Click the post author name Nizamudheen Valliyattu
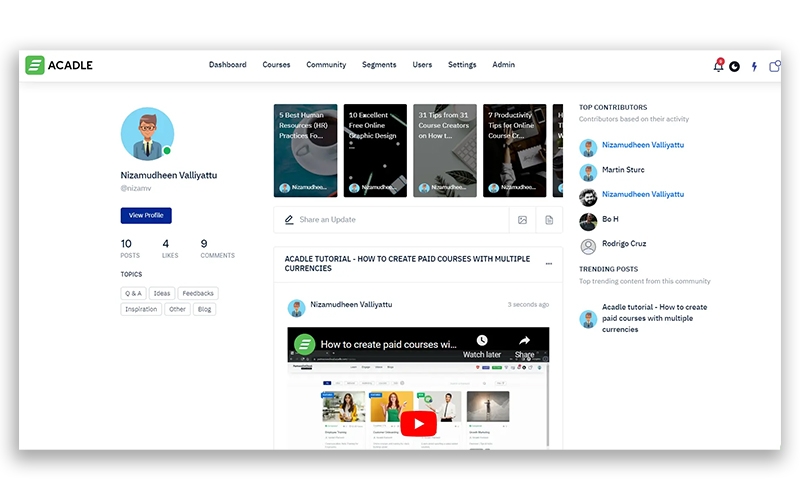 coord(351,305)
